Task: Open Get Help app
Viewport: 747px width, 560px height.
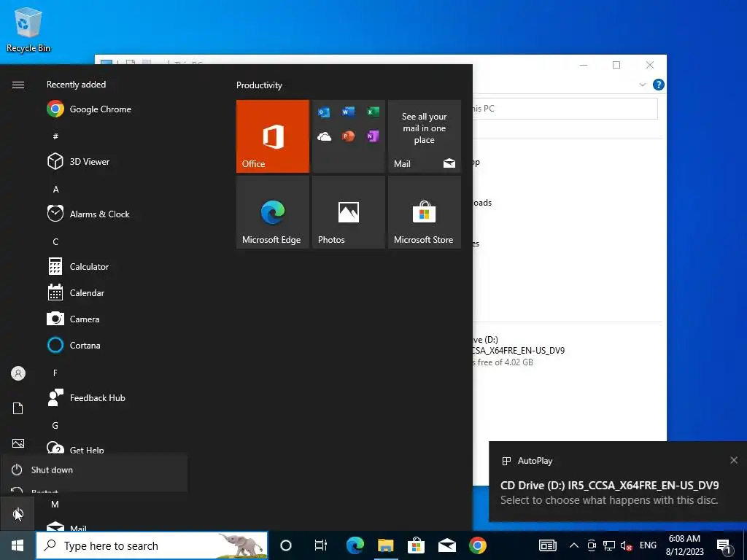Action: tap(75, 448)
